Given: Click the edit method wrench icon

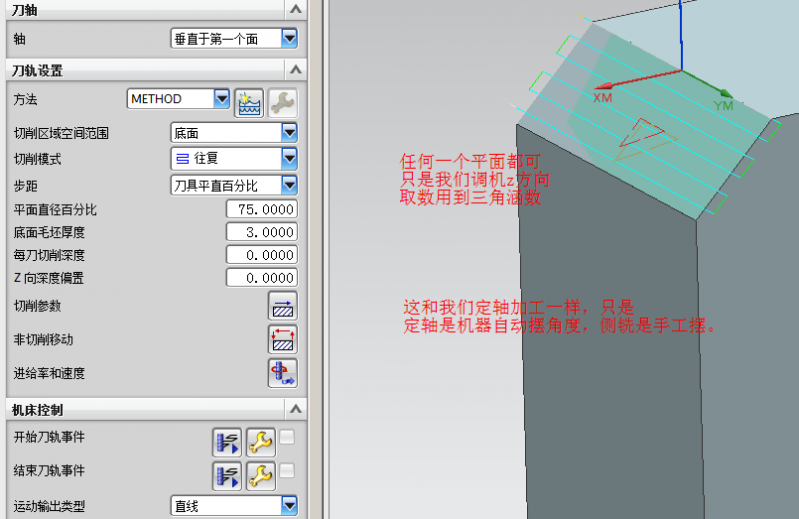Looking at the screenshot, I should pyautogui.click(x=283, y=100).
